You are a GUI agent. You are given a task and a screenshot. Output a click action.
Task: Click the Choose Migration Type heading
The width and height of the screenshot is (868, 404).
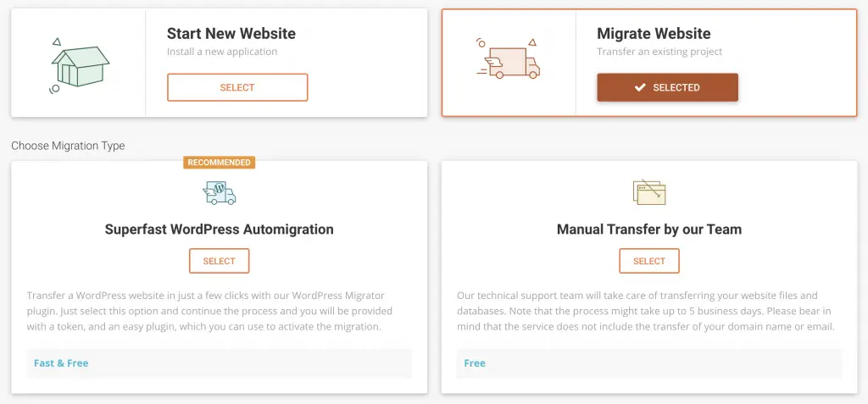(x=68, y=146)
